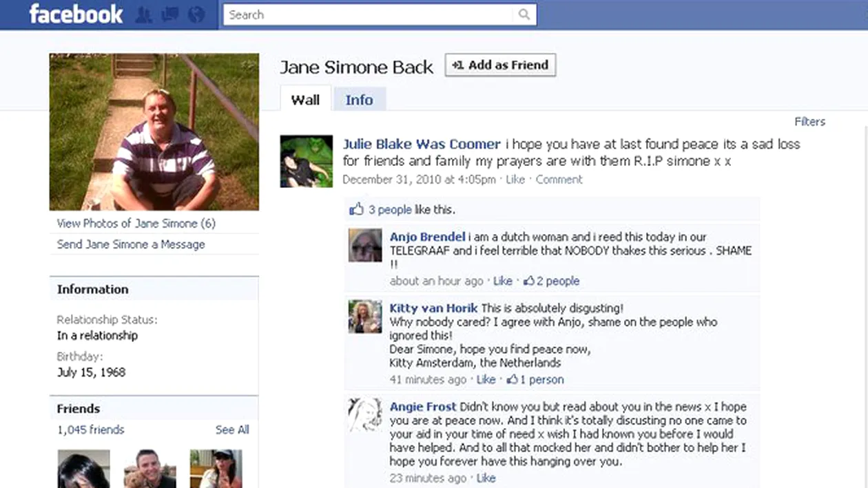Image resolution: width=868 pixels, height=488 pixels.
Task: Click thumbs-up icon beside 2 people
Action: (528, 281)
